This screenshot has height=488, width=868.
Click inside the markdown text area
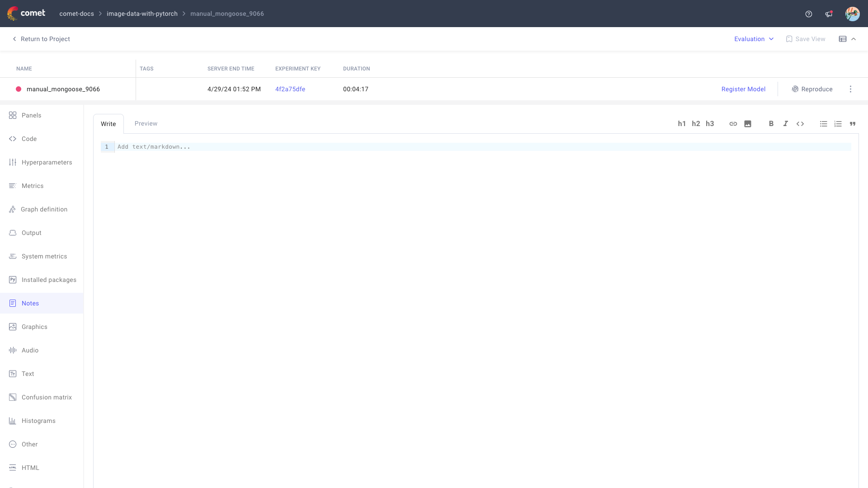(316, 146)
